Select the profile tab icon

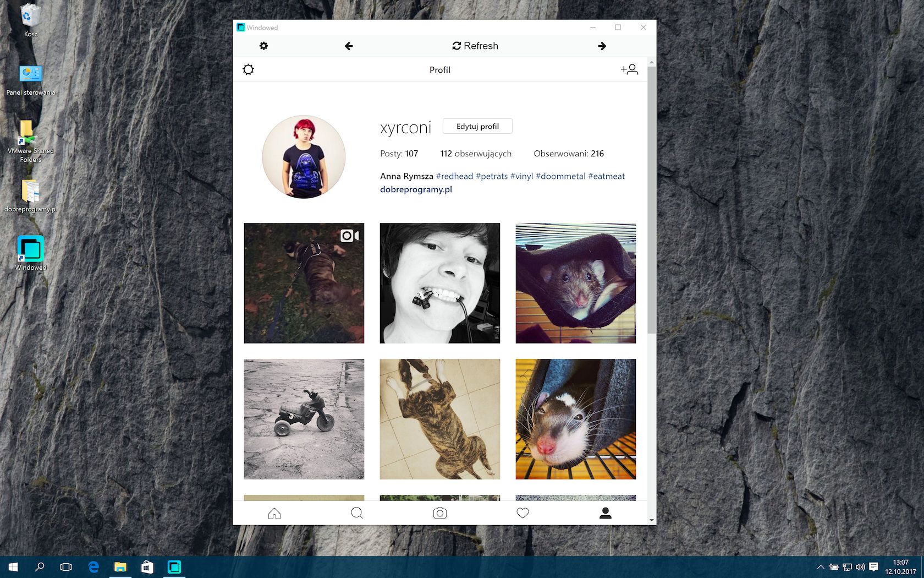606,513
